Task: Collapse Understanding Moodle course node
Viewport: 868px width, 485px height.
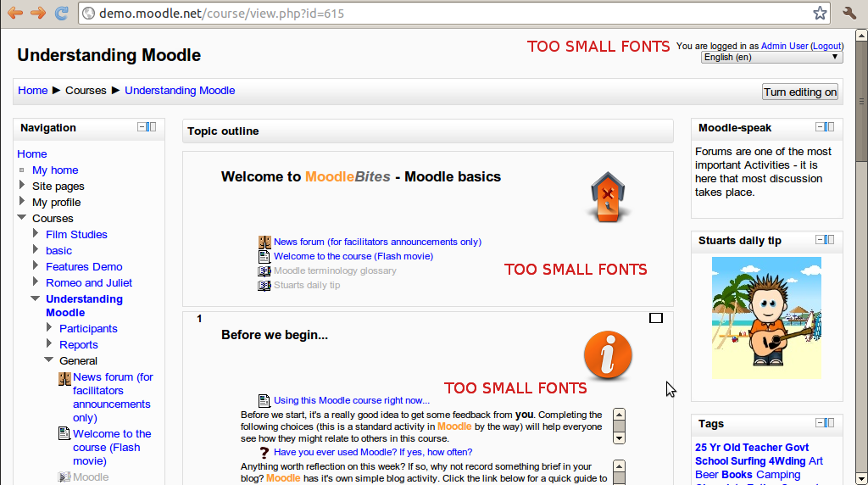Action: (36, 298)
